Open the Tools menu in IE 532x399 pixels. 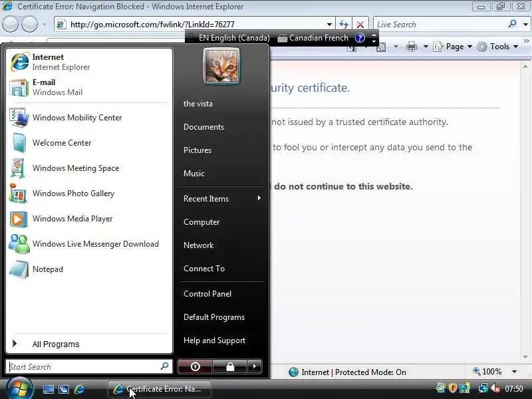pos(497,47)
